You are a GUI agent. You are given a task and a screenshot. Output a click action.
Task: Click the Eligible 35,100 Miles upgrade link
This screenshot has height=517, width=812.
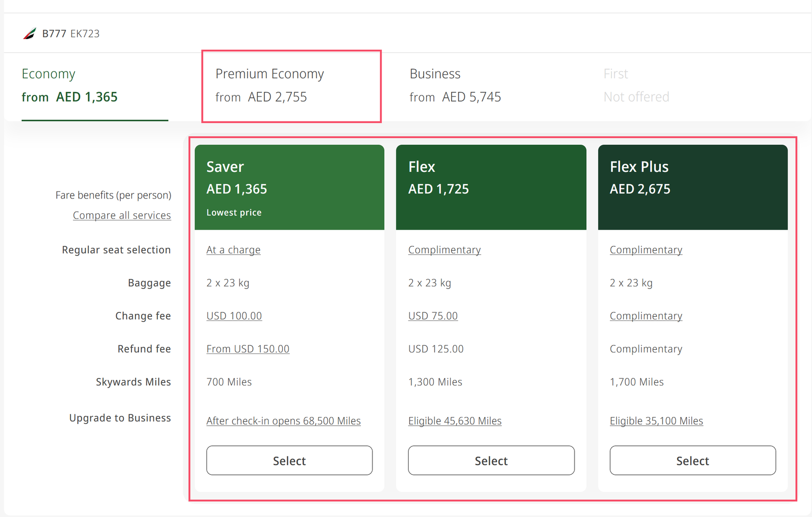656,421
